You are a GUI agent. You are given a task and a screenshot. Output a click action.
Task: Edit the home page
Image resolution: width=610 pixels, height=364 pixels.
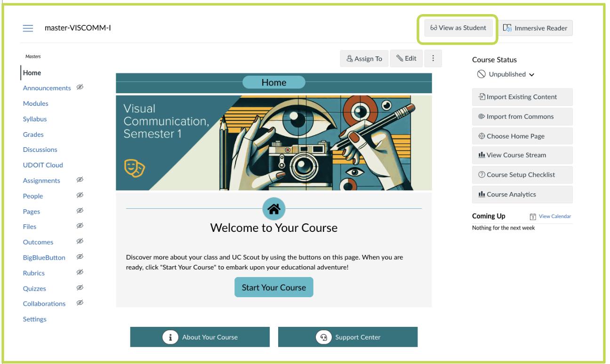click(x=406, y=58)
